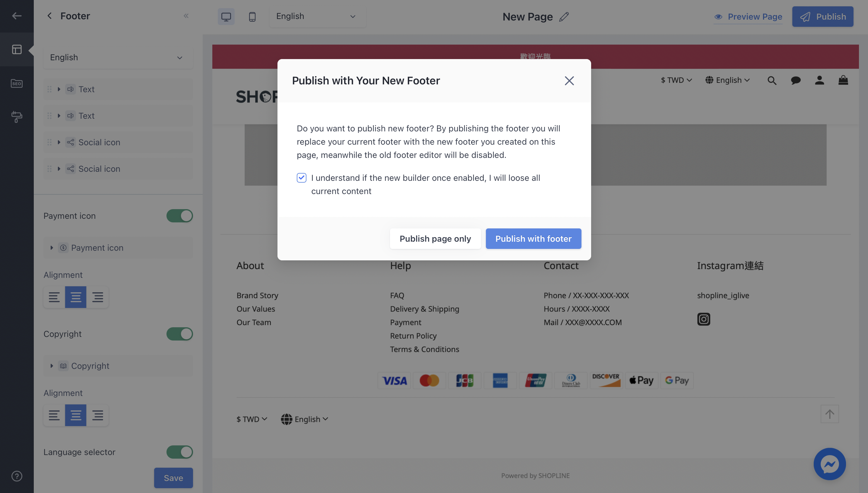
Task: Check the understand content loss checkbox
Action: pyautogui.click(x=301, y=178)
